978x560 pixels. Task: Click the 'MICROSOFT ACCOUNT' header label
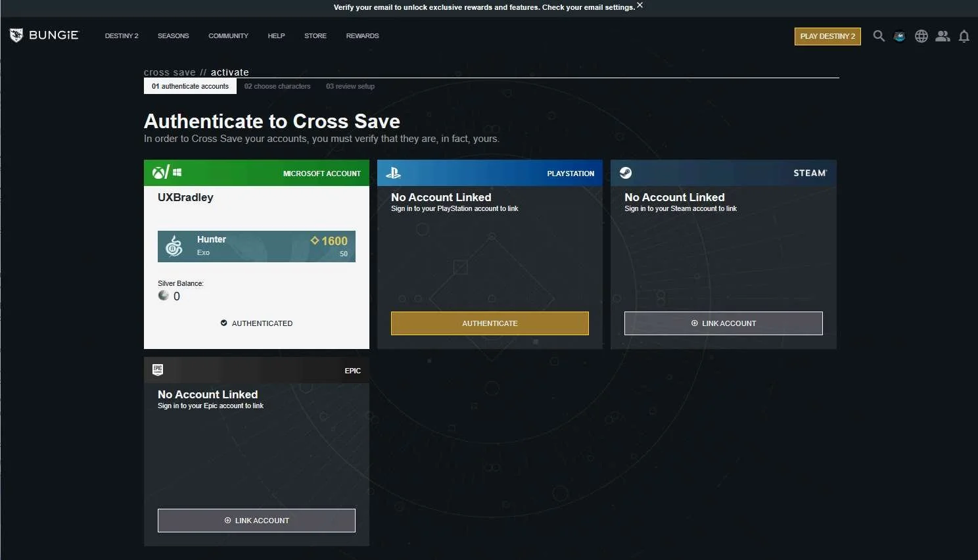(322, 174)
